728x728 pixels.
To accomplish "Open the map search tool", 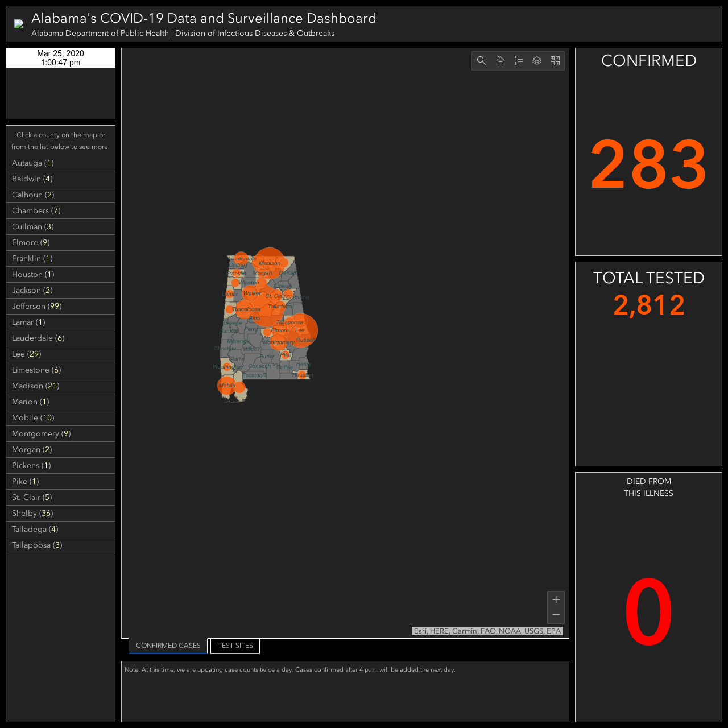I will pos(481,61).
